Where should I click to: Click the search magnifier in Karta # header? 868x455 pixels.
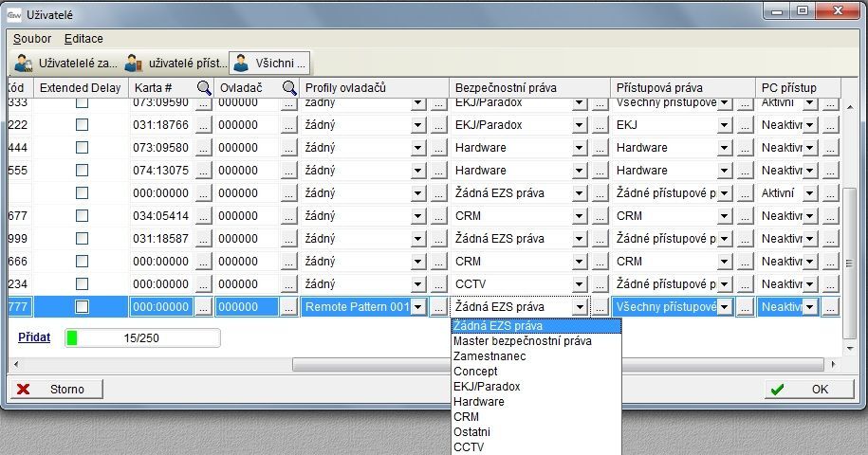pos(204,87)
